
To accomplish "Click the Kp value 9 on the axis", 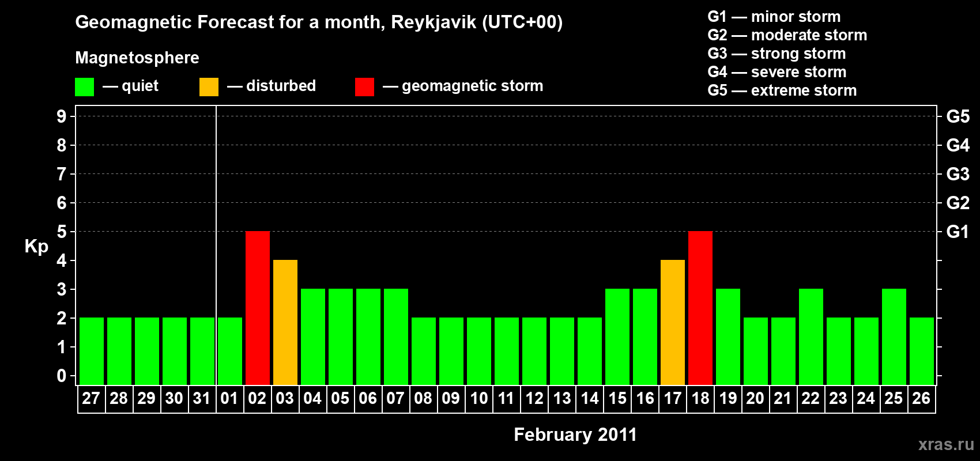I will click(62, 116).
